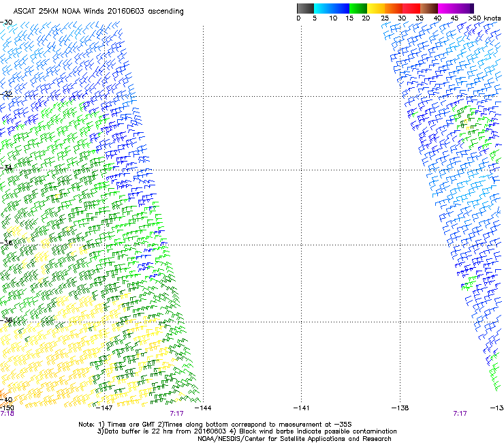Click the -34 latitude axis label
504x443 pixels.
6,168
